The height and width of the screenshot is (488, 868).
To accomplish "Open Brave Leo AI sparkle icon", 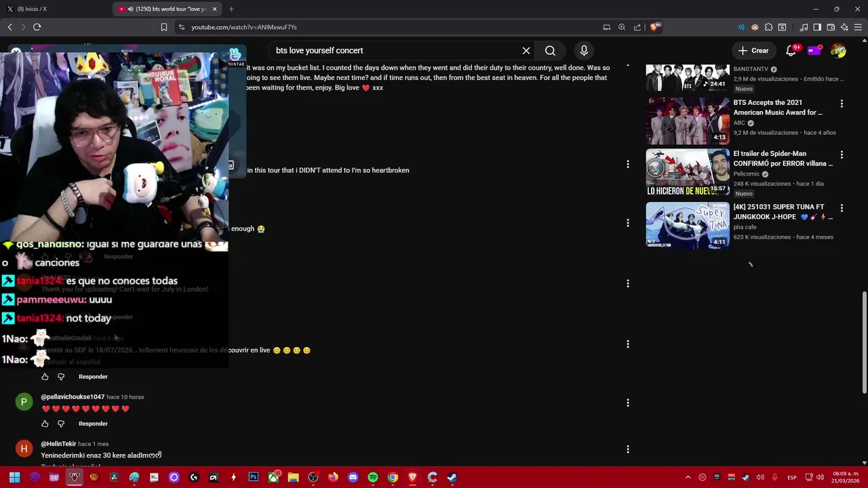I will click(x=844, y=27).
